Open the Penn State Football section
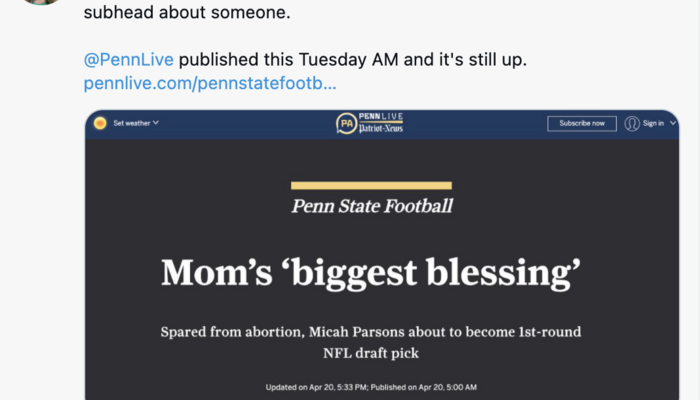 (372, 206)
